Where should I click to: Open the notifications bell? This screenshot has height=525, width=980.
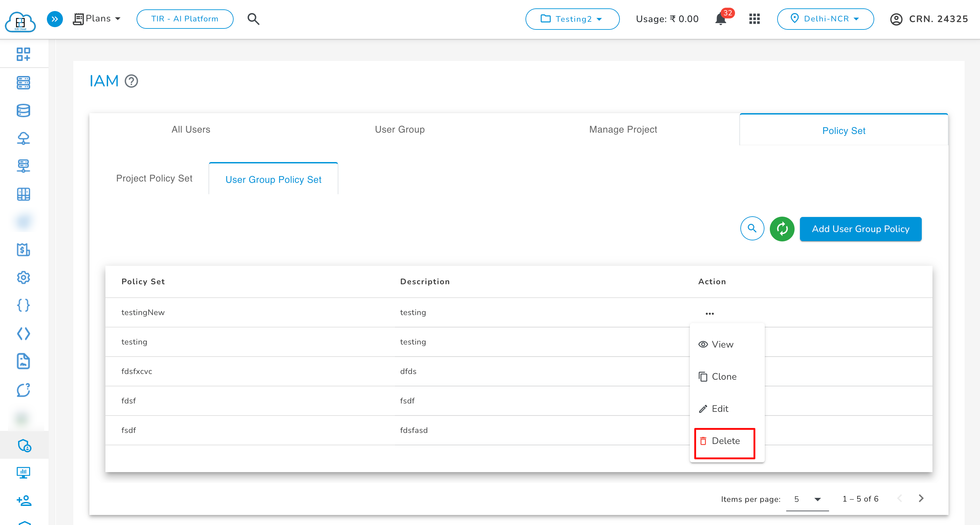tap(721, 19)
